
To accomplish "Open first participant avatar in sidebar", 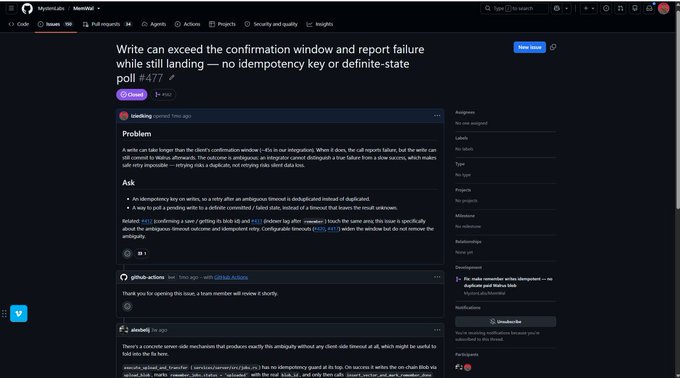I will [x=458, y=367].
